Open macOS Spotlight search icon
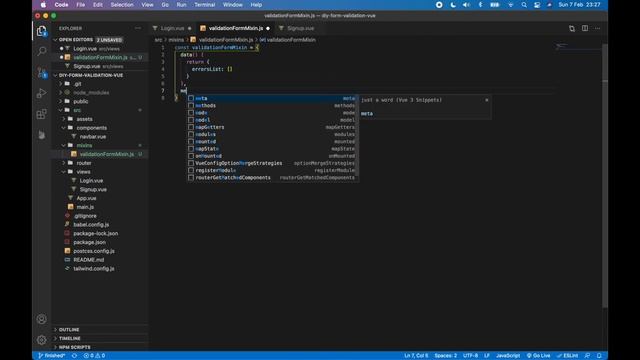 (x=524, y=5)
